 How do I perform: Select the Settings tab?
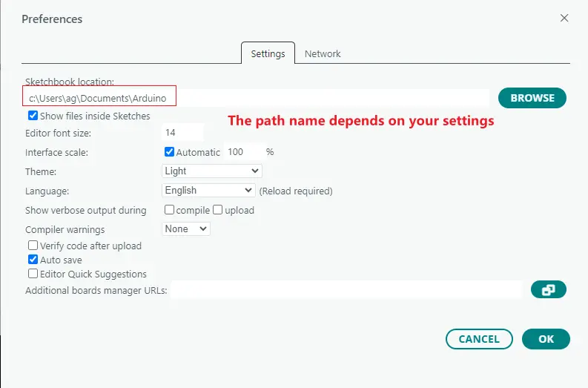268,53
